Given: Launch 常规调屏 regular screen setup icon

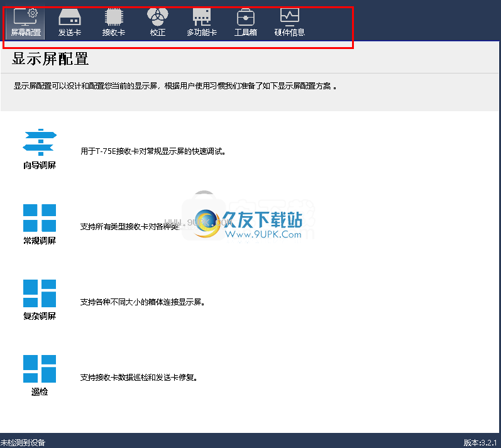Looking at the screenshot, I should [40, 218].
